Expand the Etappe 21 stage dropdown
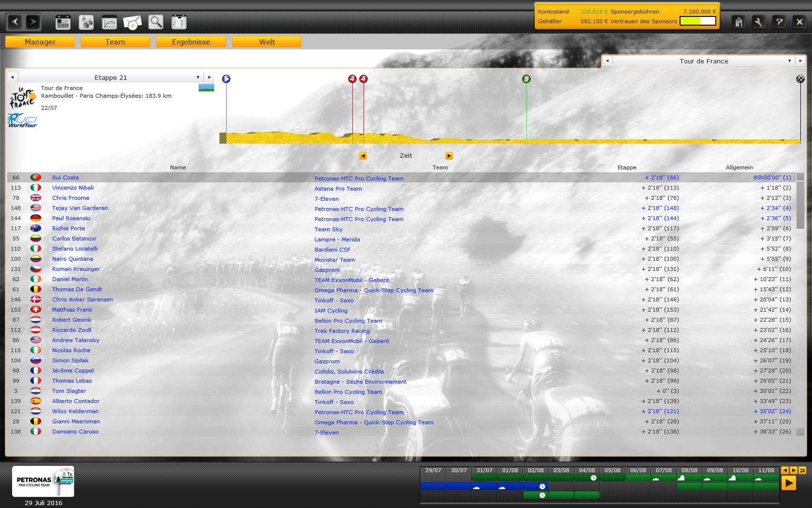This screenshot has width=812, height=508. pyautogui.click(x=198, y=77)
